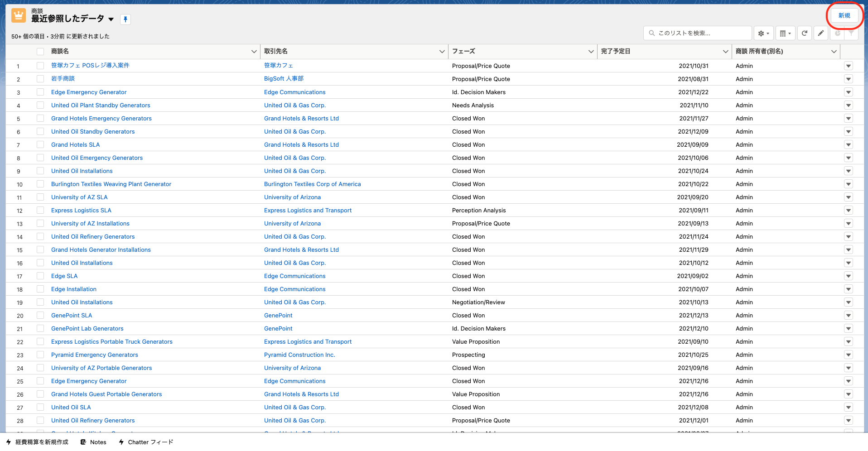Screen dimensions: 868x451
Task: Open row actions for 岩手商談
Action: coord(849,79)
